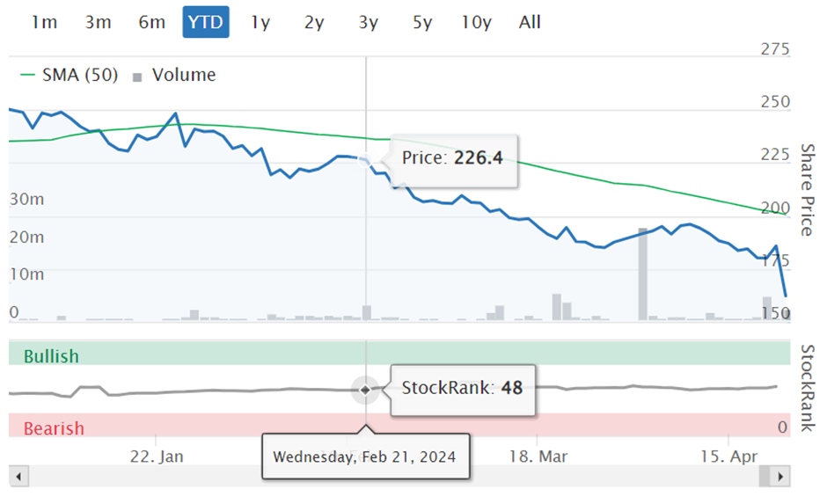Image resolution: width=827 pixels, height=504 pixels.
Task: Show the 3y chart range
Action: pos(368,22)
